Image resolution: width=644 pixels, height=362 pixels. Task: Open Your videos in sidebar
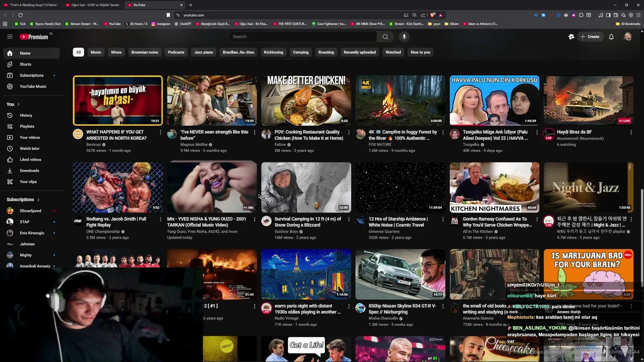pyautogui.click(x=33, y=138)
